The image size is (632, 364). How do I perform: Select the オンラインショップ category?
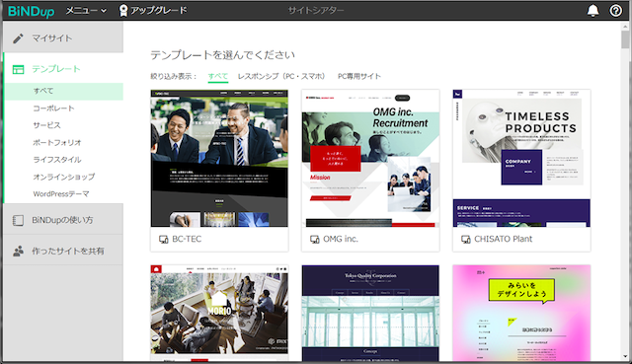pos(64,177)
